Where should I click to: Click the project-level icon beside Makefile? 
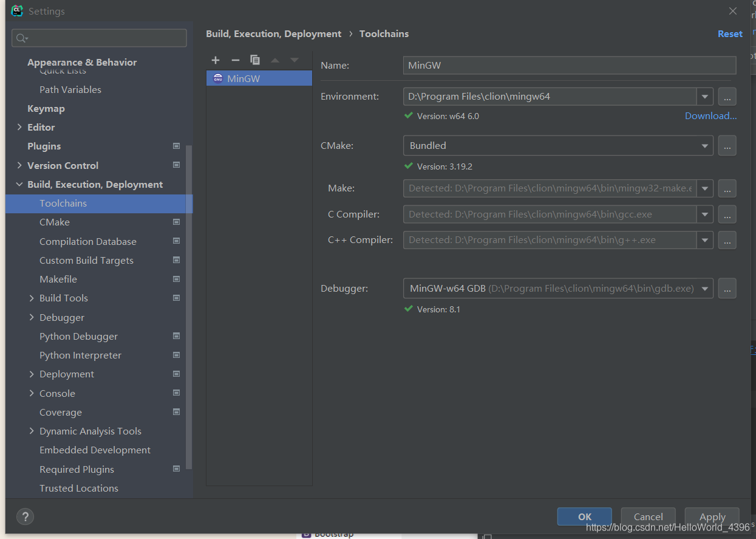(x=176, y=279)
